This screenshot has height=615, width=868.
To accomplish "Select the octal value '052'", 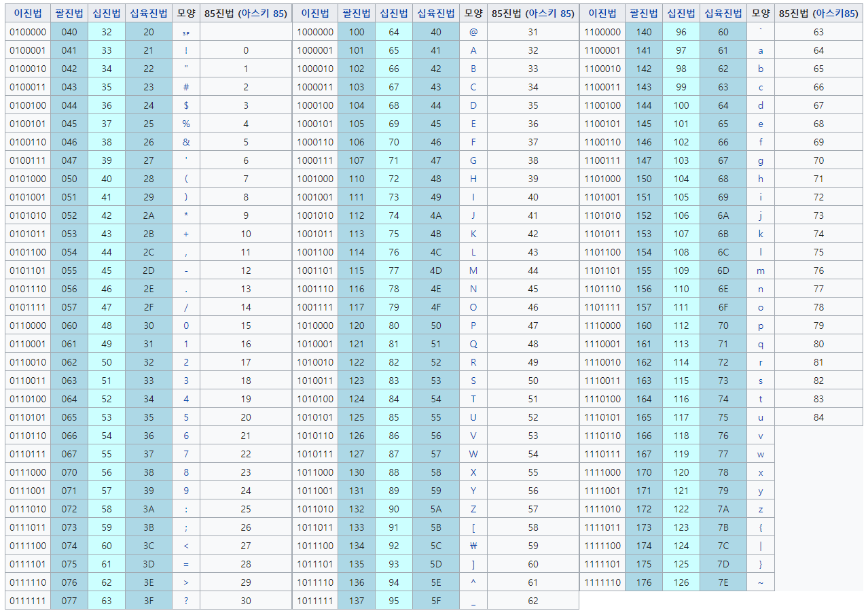I will tap(69, 215).
